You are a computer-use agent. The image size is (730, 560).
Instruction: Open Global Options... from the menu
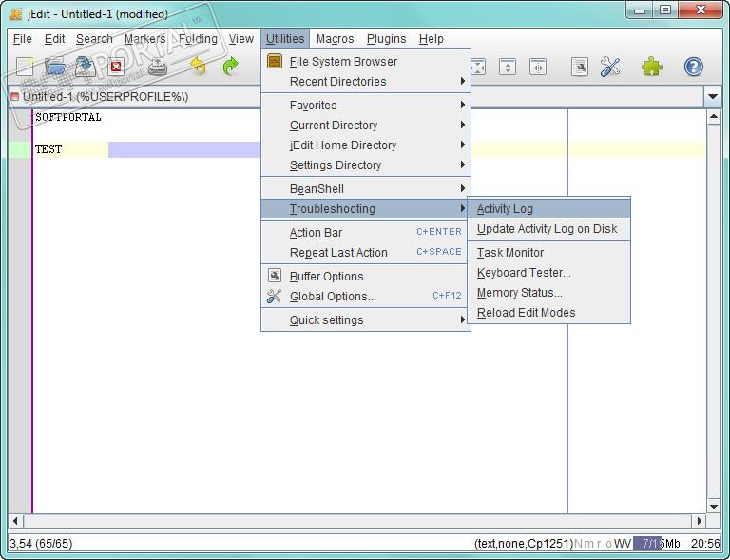(x=366, y=297)
